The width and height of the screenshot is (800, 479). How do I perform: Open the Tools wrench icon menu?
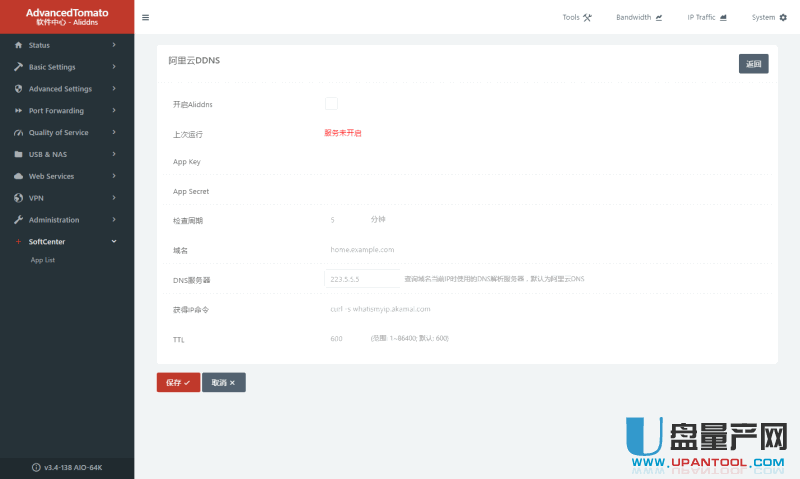point(587,17)
